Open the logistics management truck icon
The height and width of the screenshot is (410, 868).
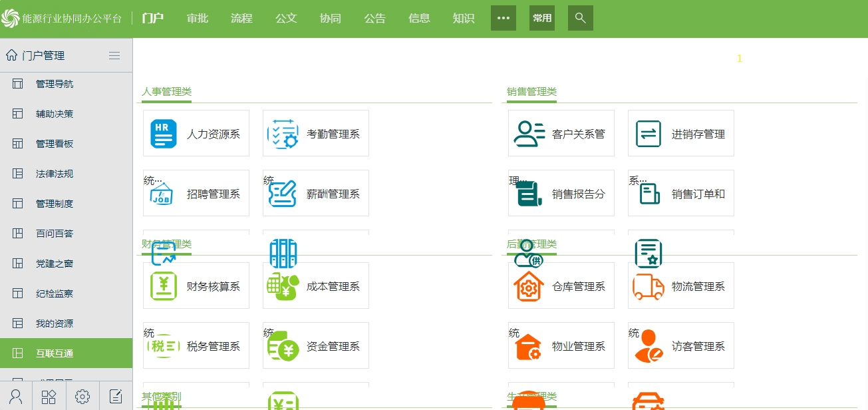648,286
